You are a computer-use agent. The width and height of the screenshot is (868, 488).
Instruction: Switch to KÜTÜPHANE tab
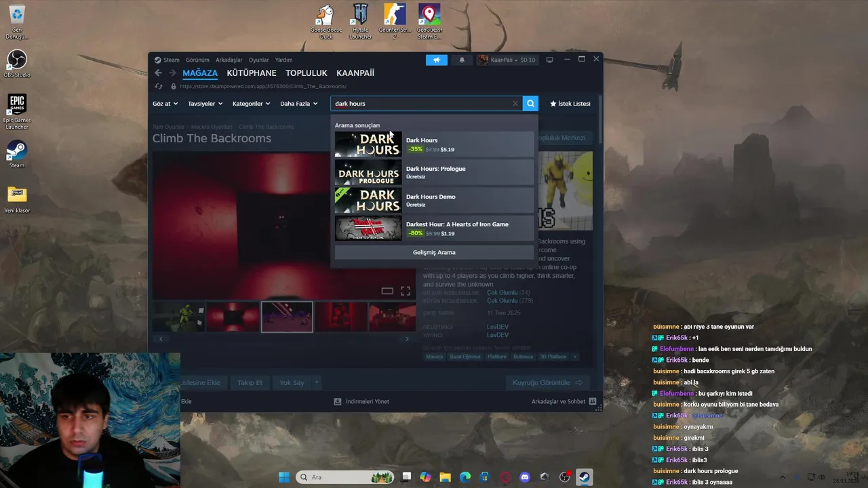252,73
